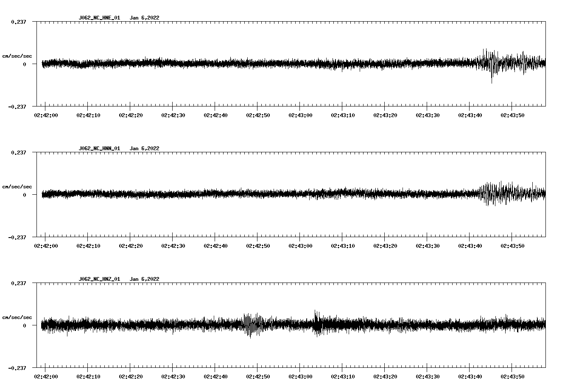576x392 pixels.
Task: Click the 02:42:20 time label under HNZ plot
Action: pyautogui.click(x=131, y=376)
